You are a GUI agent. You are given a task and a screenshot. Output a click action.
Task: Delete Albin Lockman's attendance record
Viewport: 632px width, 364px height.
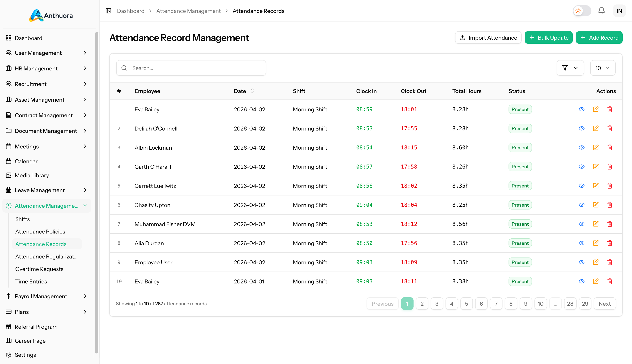pos(610,147)
